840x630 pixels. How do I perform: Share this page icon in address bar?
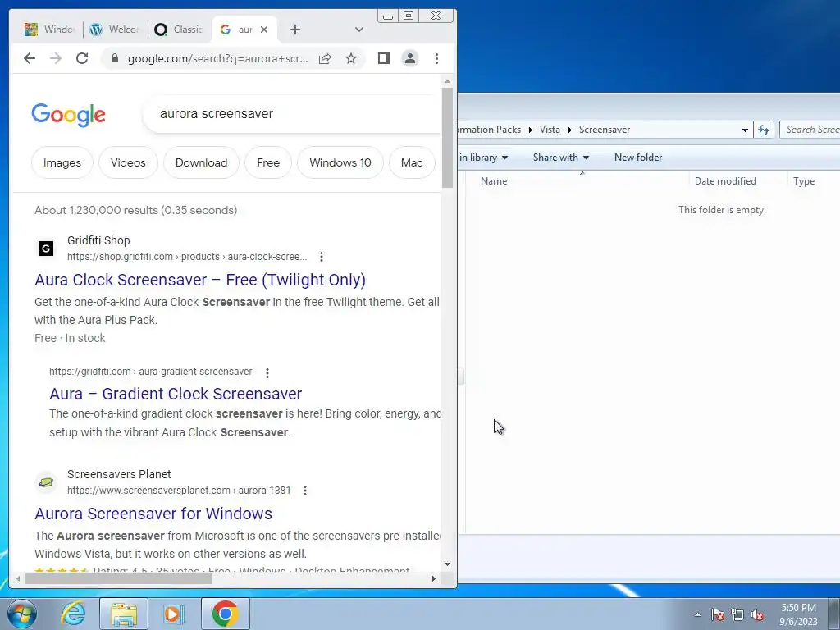point(325,58)
